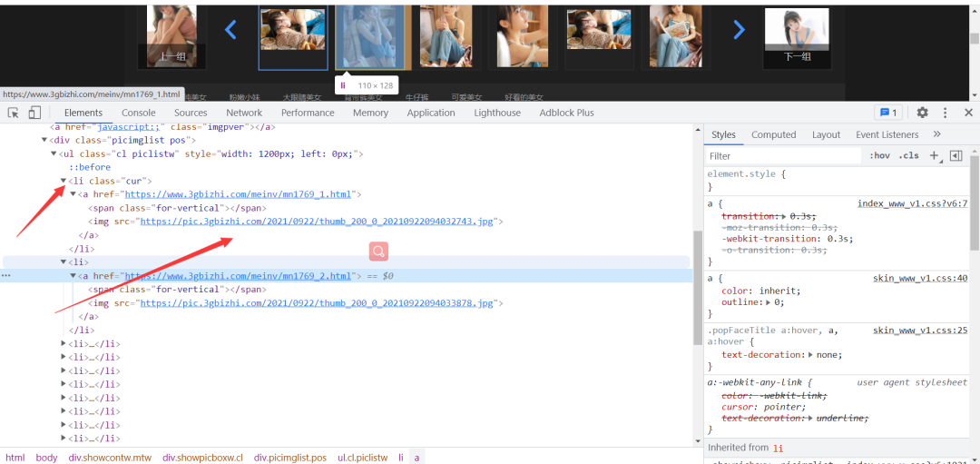980x464 pixels.
Task: Select the Layout sub-tab
Action: coord(827,134)
